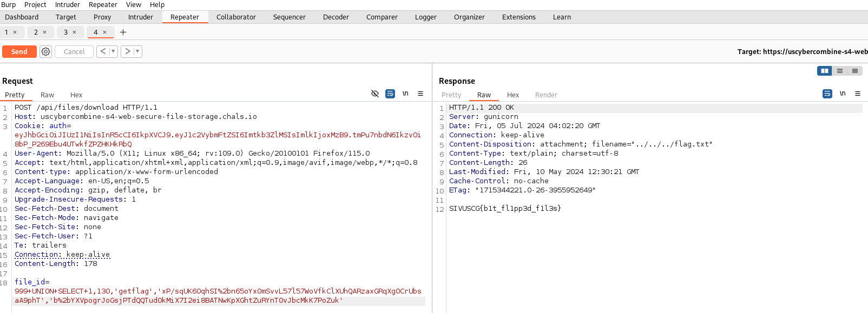The width and height of the screenshot is (868, 313).
Task: Switch to combined tabbed layout view
Action: (855, 71)
